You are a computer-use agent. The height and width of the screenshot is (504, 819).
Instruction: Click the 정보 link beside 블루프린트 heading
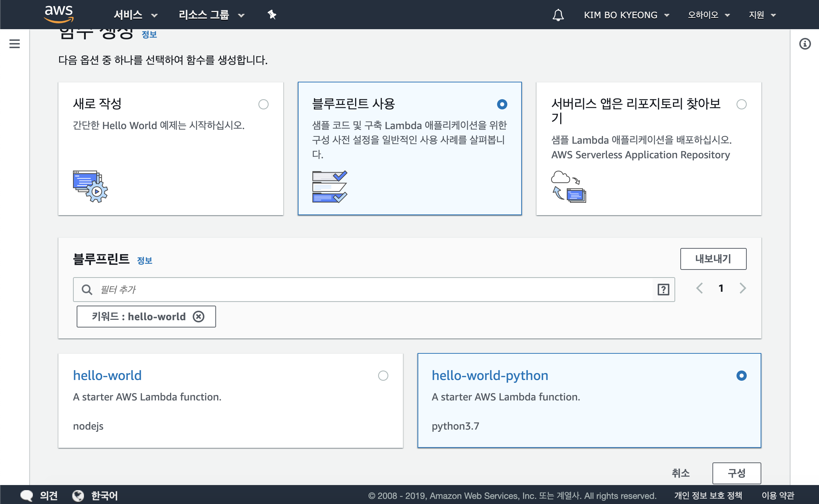145,261
